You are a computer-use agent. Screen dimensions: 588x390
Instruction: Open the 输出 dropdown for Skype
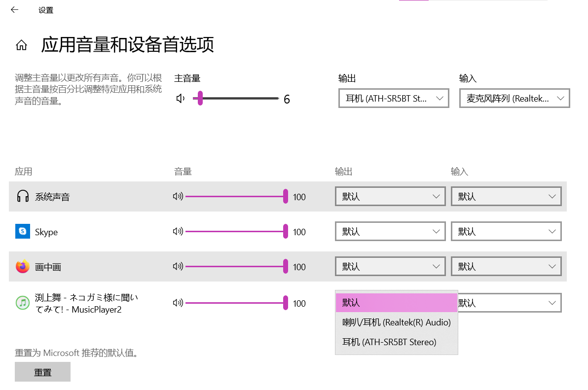tap(390, 231)
